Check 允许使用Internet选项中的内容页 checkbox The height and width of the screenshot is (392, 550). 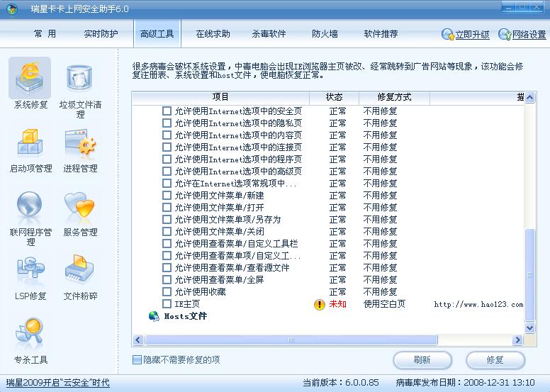click(167, 135)
